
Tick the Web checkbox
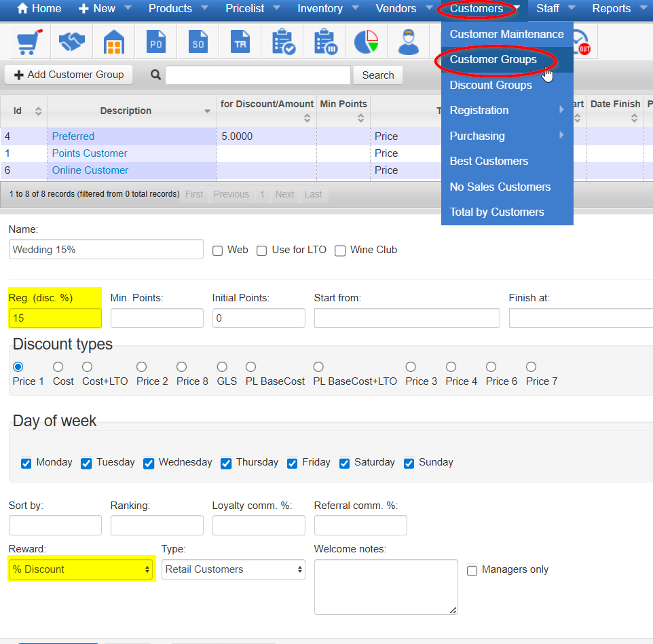point(217,250)
